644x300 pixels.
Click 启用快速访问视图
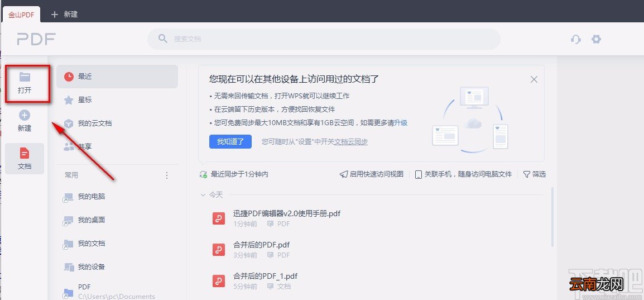tap(372, 174)
